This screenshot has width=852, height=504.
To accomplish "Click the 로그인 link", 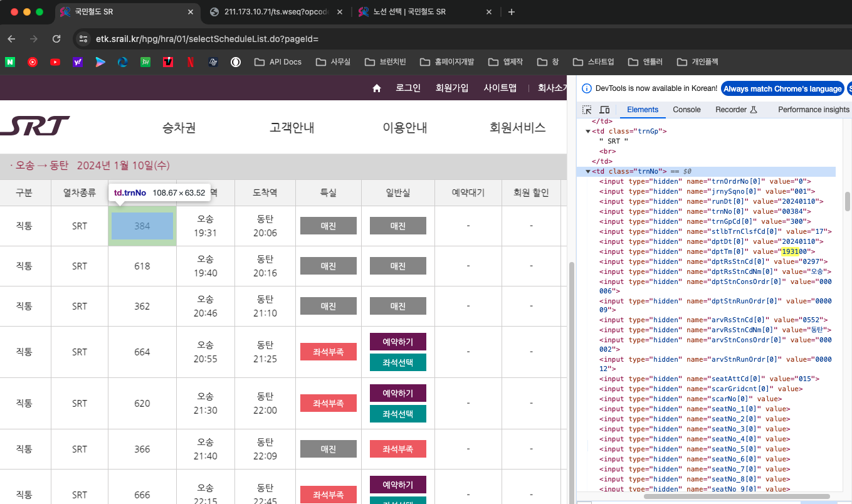I will pos(408,88).
